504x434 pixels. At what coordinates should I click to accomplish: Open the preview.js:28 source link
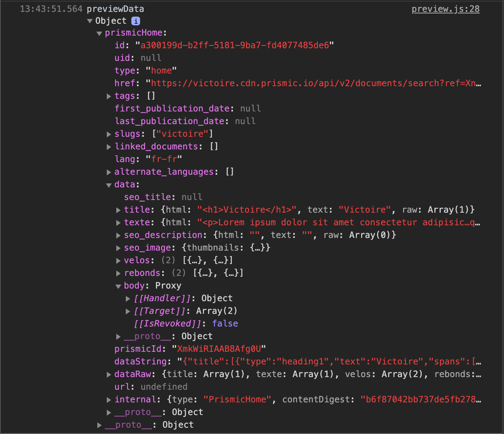coord(445,9)
